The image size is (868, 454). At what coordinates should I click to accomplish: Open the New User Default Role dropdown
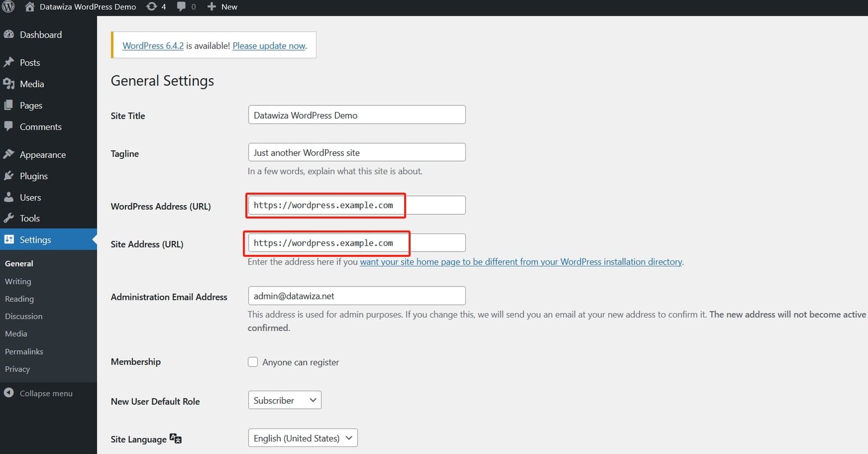pyautogui.click(x=285, y=400)
